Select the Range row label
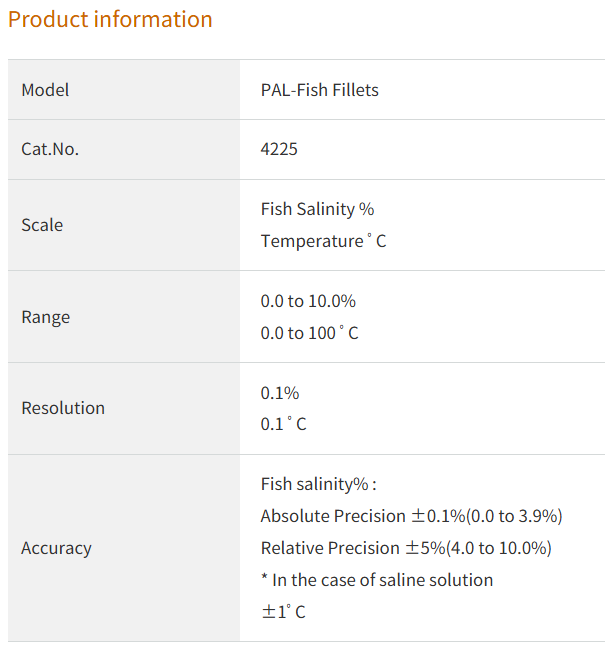 46,317
